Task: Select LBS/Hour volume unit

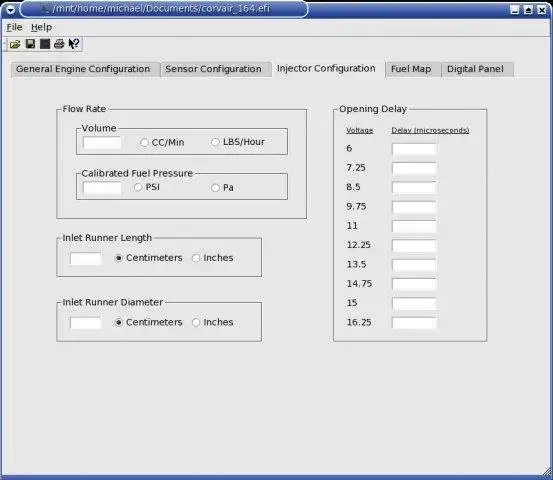Action: pos(238,142)
